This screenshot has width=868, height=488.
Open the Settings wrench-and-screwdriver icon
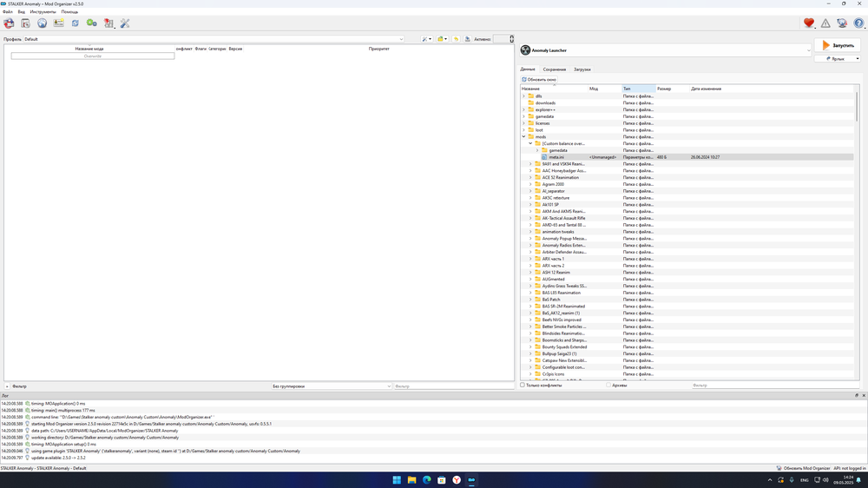[x=125, y=23]
